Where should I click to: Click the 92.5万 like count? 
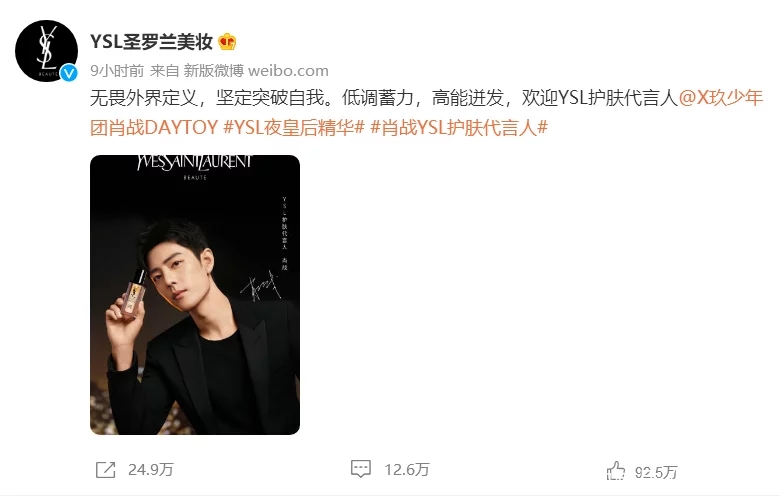tap(656, 472)
